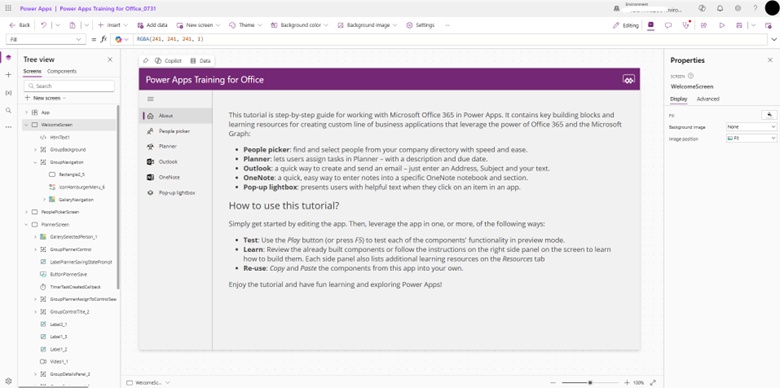Select HtmlText1 in the tree
This screenshot has width=780, height=388.
click(x=60, y=137)
